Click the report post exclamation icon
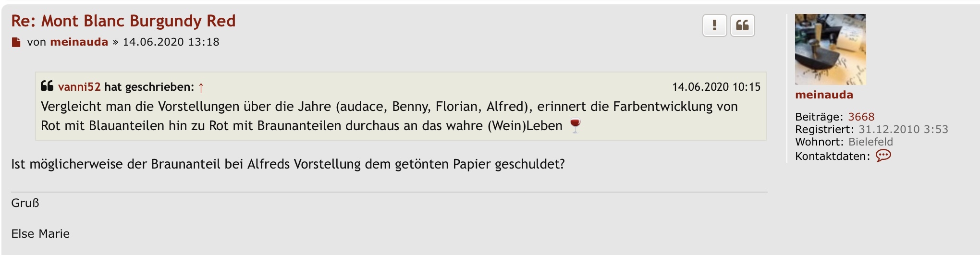This screenshot has width=980, height=255. tap(714, 25)
